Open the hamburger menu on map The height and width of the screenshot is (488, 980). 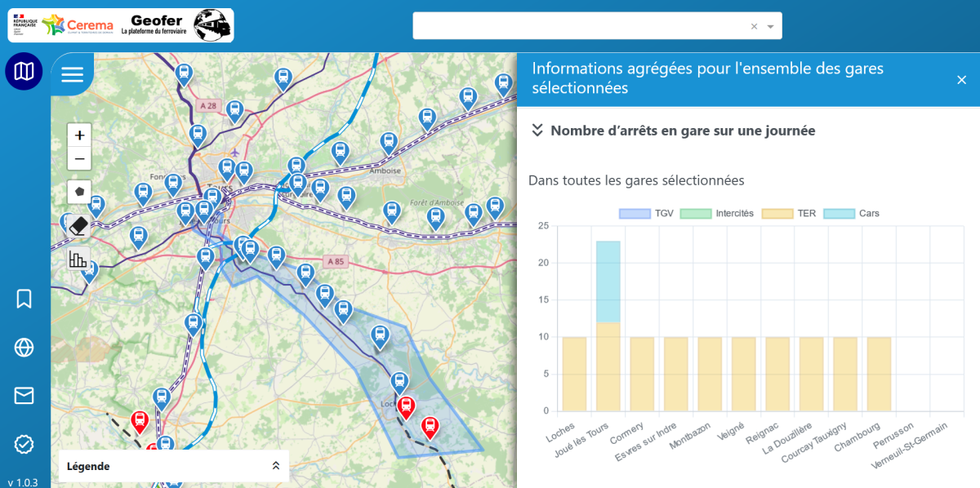(x=73, y=75)
